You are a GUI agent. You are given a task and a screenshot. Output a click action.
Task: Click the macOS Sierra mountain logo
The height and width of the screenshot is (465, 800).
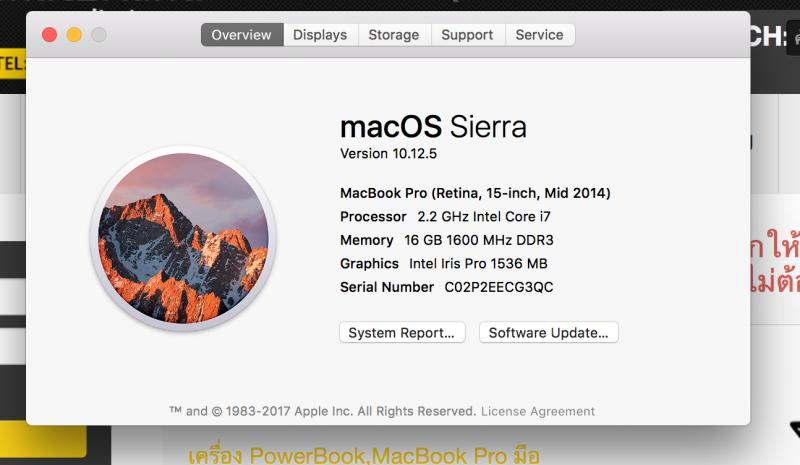pyautogui.click(x=183, y=238)
